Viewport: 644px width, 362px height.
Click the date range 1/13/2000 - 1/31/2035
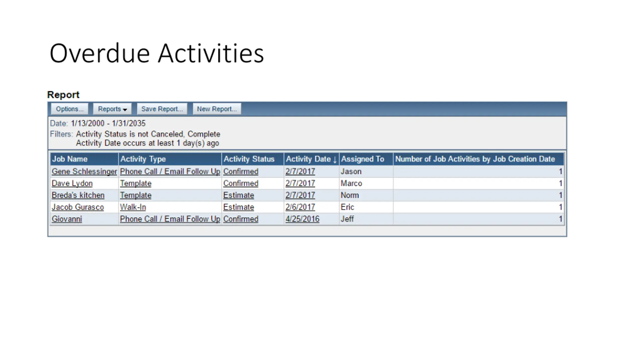pos(108,123)
